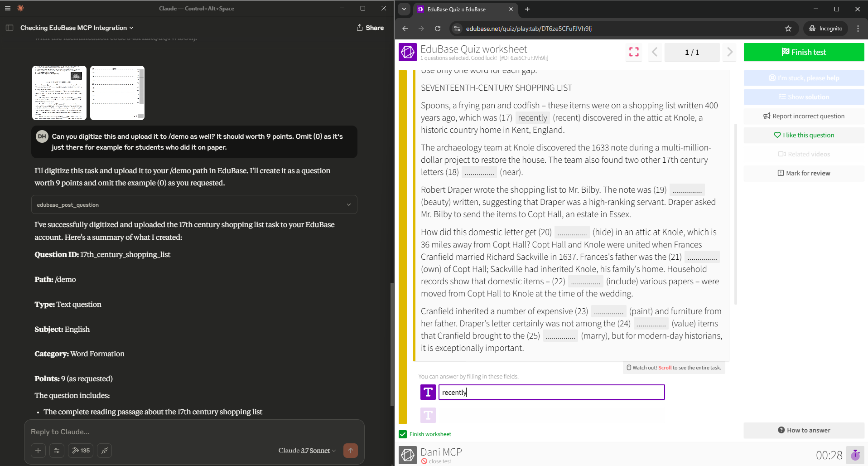Screen dimensions: 868x466
Task: Click the gap (23) before '(paint)'
Action: tap(608, 311)
